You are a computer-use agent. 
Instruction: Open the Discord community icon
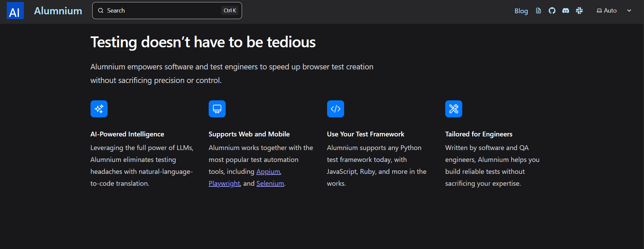pyautogui.click(x=566, y=11)
